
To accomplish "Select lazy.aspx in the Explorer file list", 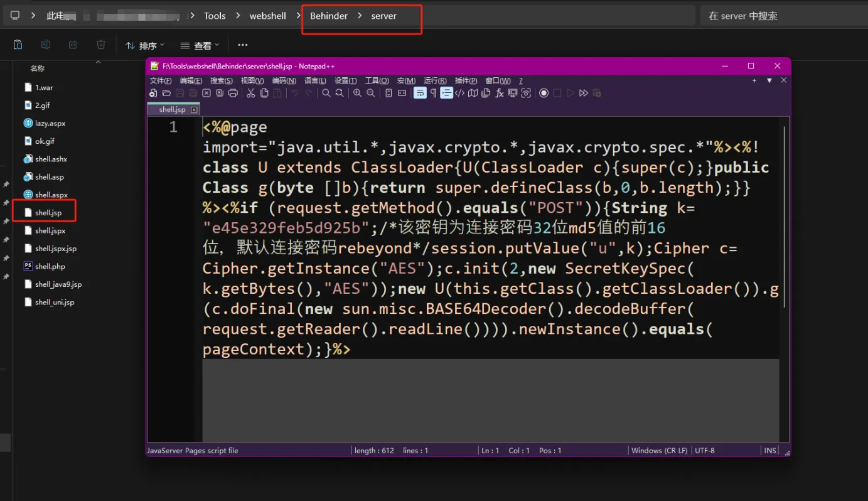I will [x=45, y=124].
